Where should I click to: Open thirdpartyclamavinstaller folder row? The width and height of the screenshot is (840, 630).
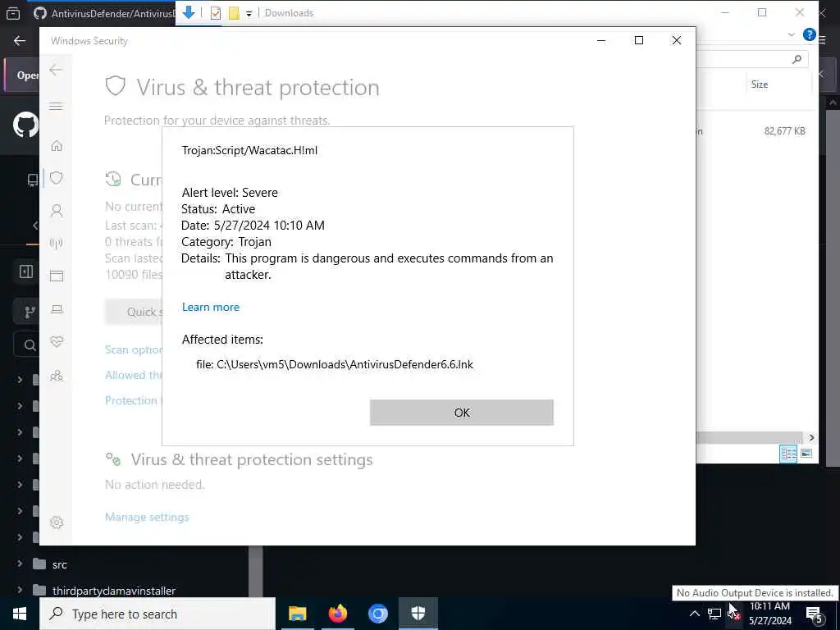[x=114, y=591]
